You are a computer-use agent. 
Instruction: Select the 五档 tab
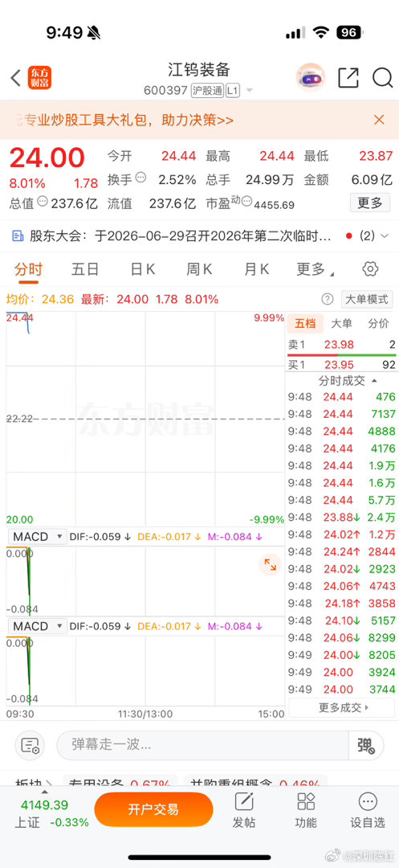304,323
